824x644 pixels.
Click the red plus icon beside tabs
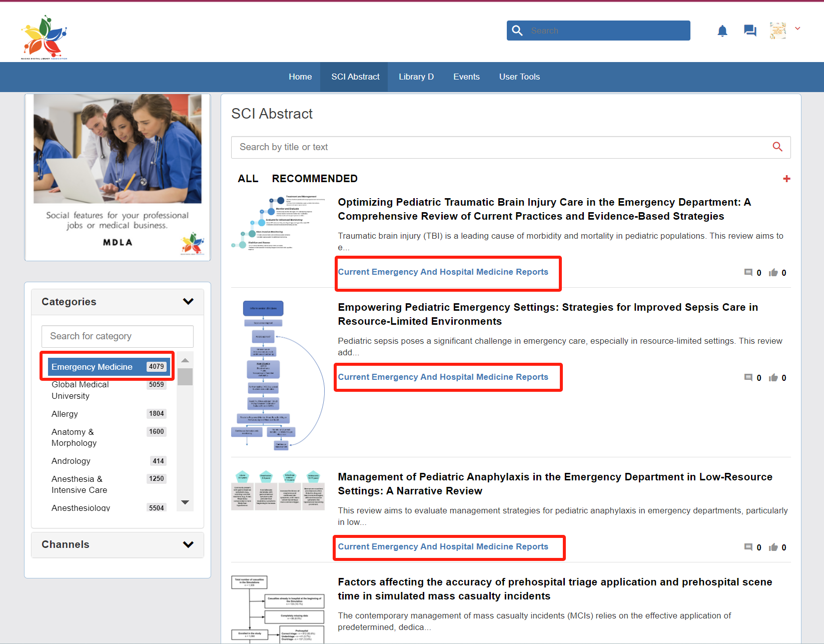pyautogui.click(x=786, y=179)
